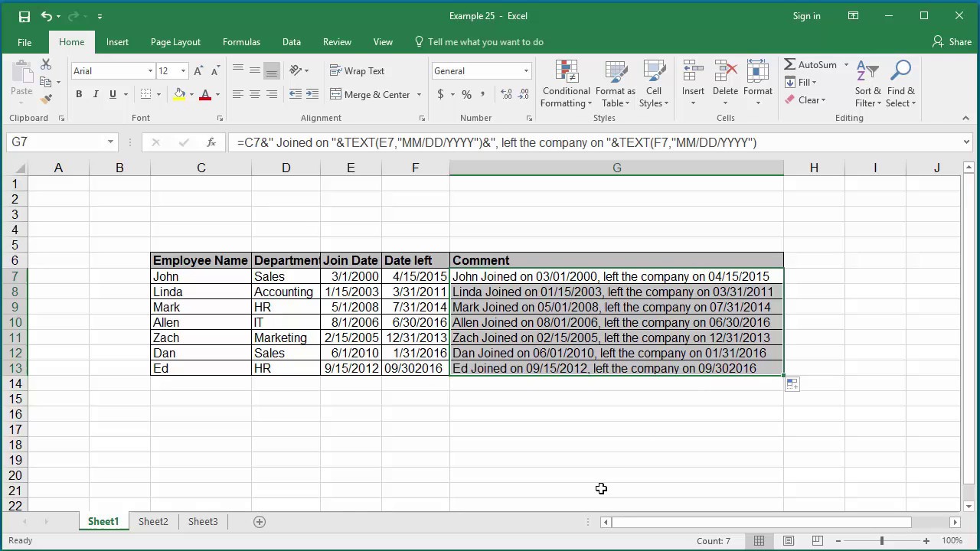
Task: Toggle Center alignment
Action: point(255,94)
